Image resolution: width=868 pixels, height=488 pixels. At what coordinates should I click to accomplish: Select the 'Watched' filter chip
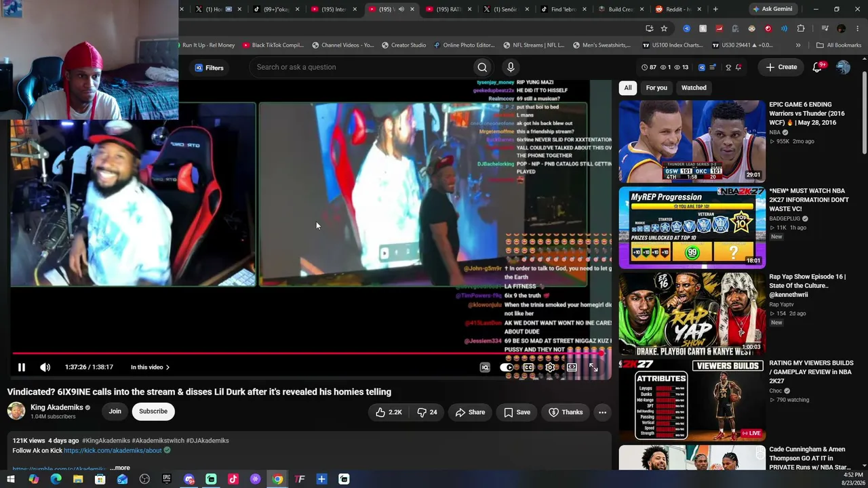[x=694, y=87]
